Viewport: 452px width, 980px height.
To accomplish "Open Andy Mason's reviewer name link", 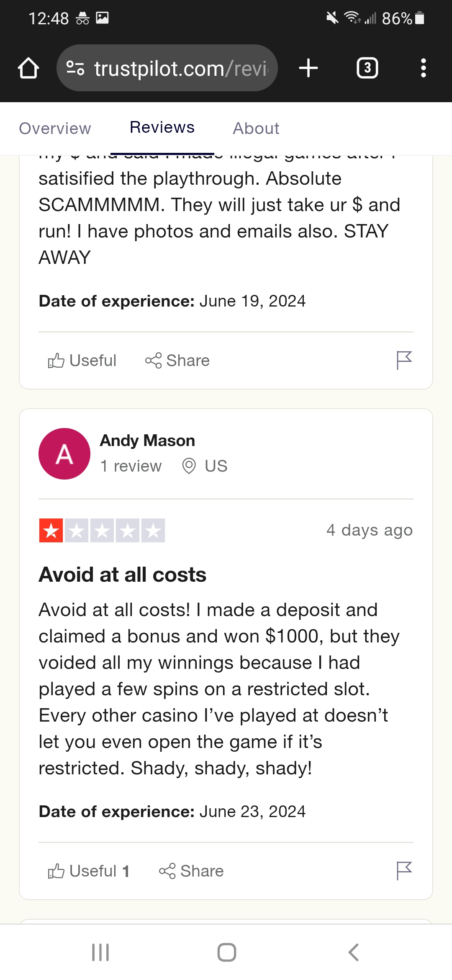I will click(147, 441).
